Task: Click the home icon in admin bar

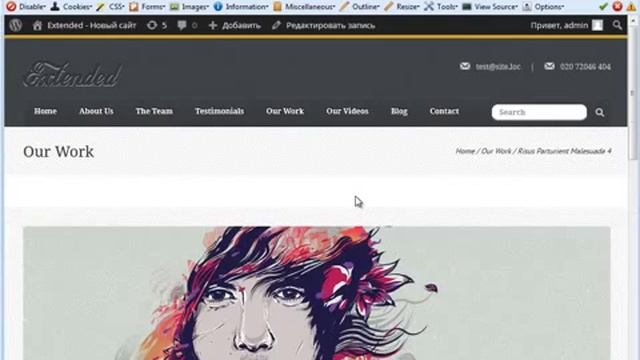Action: tap(37, 25)
